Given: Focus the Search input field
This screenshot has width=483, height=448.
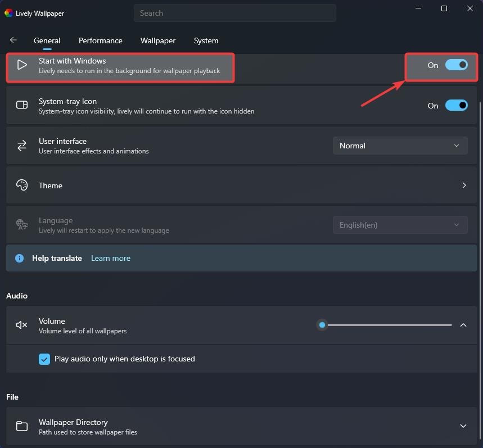Looking at the screenshot, I should pyautogui.click(x=234, y=13).
